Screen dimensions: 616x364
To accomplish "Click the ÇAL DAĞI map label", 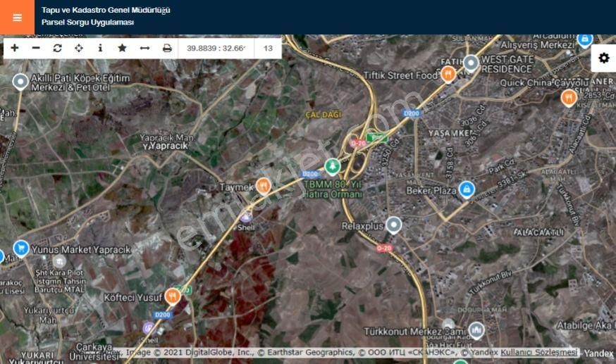I will coord(324,115).
